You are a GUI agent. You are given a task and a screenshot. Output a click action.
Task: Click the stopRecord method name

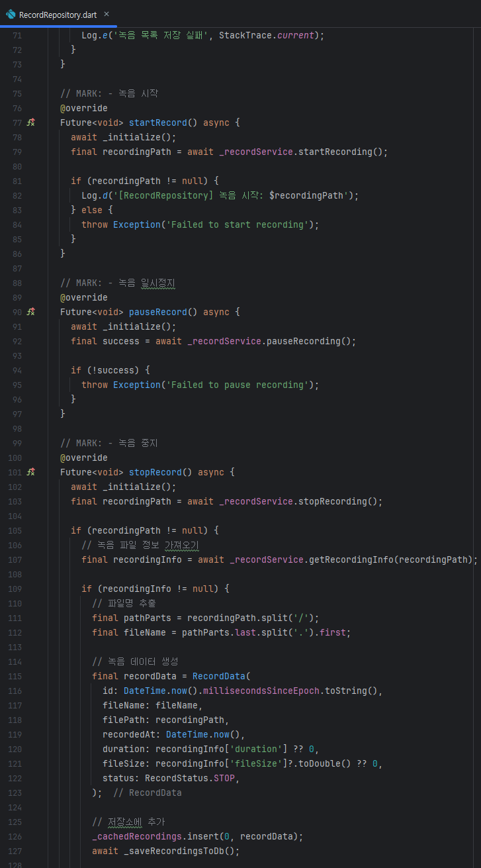[x=155, y=472]
